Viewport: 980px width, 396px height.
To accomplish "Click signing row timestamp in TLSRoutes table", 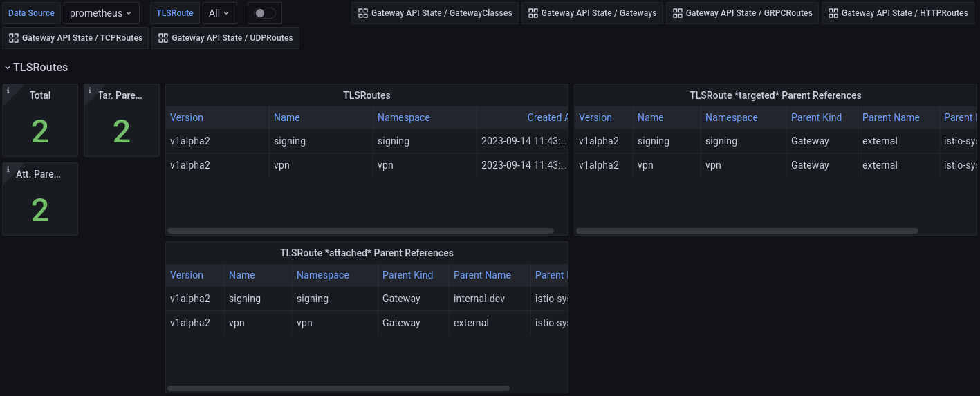I will (x=522, y=141).
